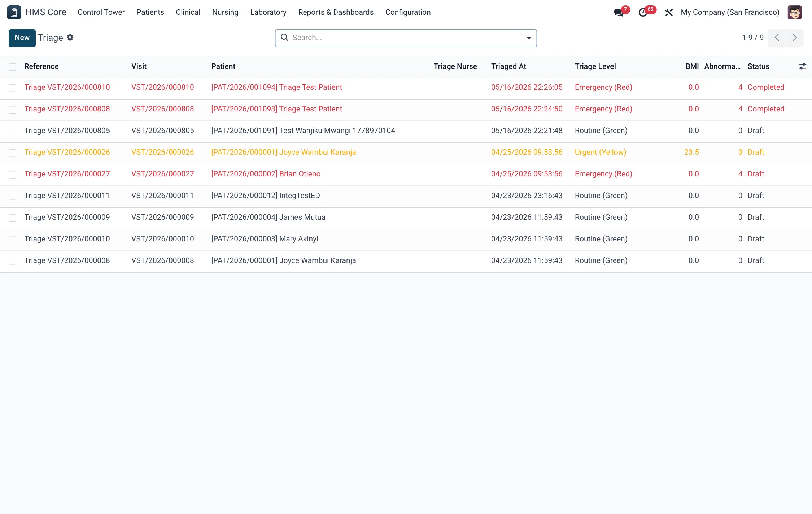Sort by Triage Level column header
The height and width of the screenshot is (514, 812).
[x=595, y=66]
